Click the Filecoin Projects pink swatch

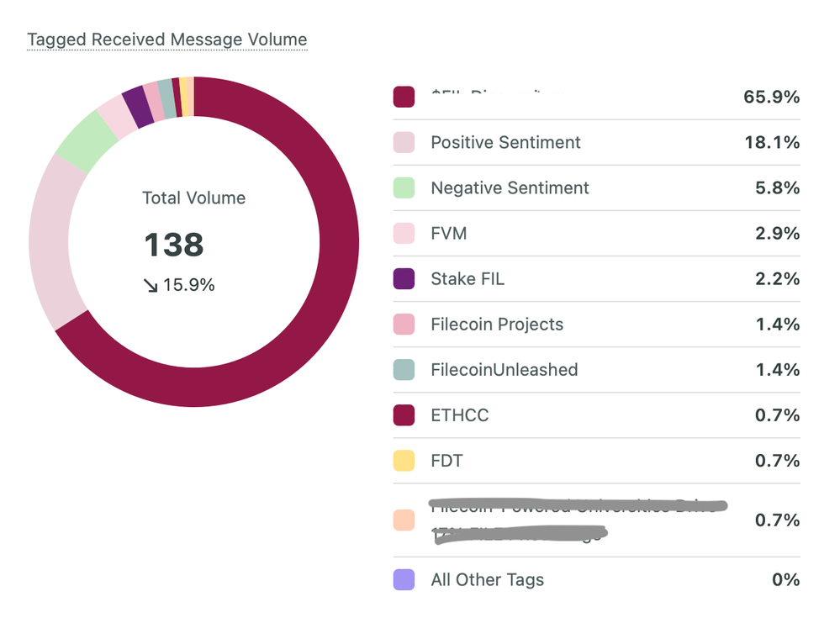404,325
